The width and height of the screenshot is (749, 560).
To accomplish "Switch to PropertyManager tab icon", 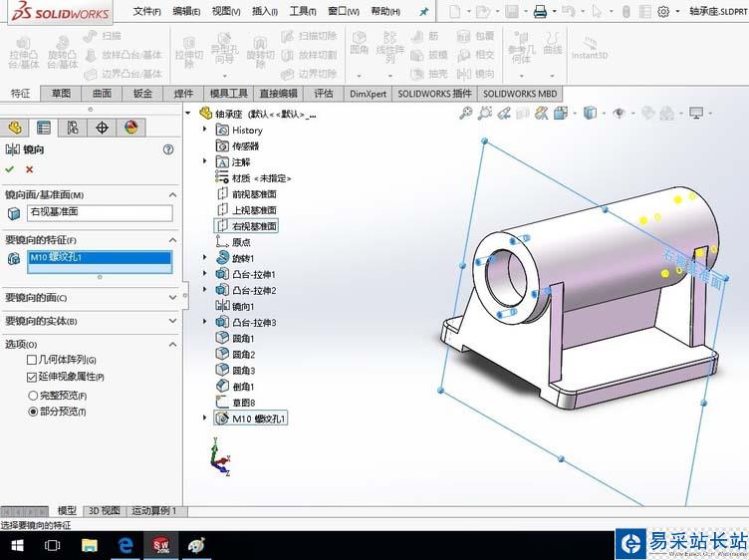I will pos(44,128).
